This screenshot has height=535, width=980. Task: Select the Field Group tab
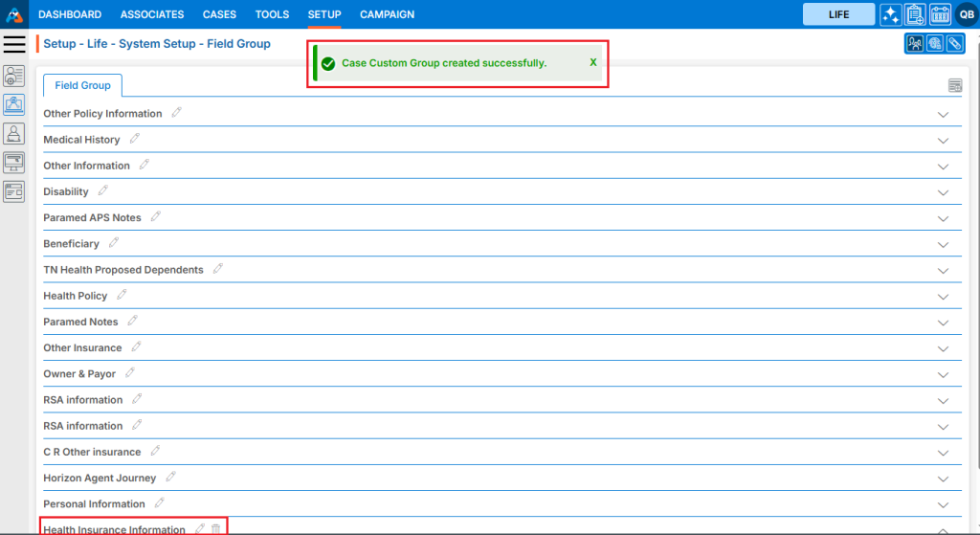click(x=82, y=85)
